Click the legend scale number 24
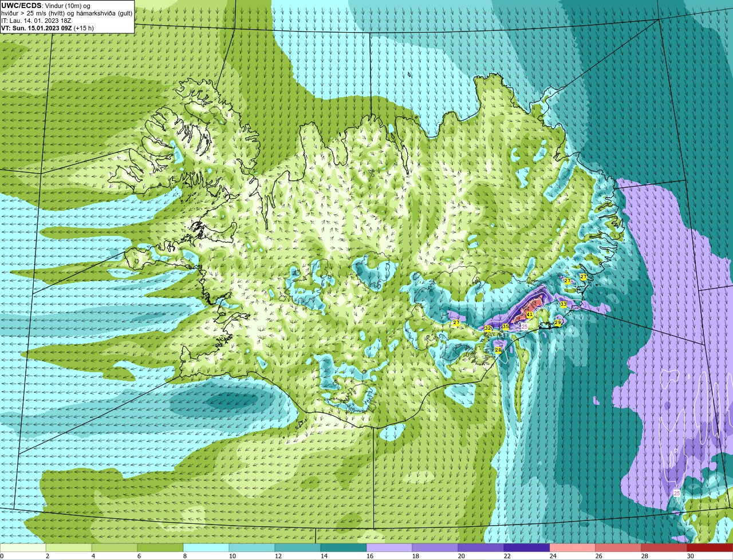This screenshot has height=560, width=733. [x=553, y=556]
